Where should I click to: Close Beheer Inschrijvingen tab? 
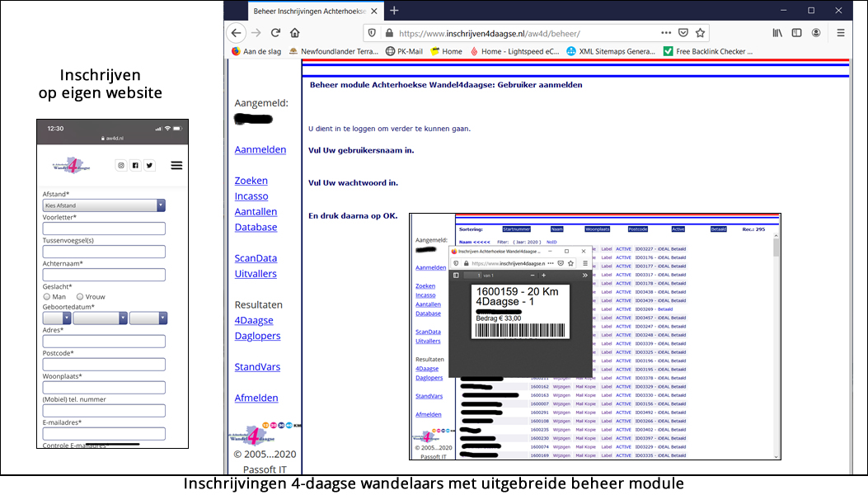374,11
